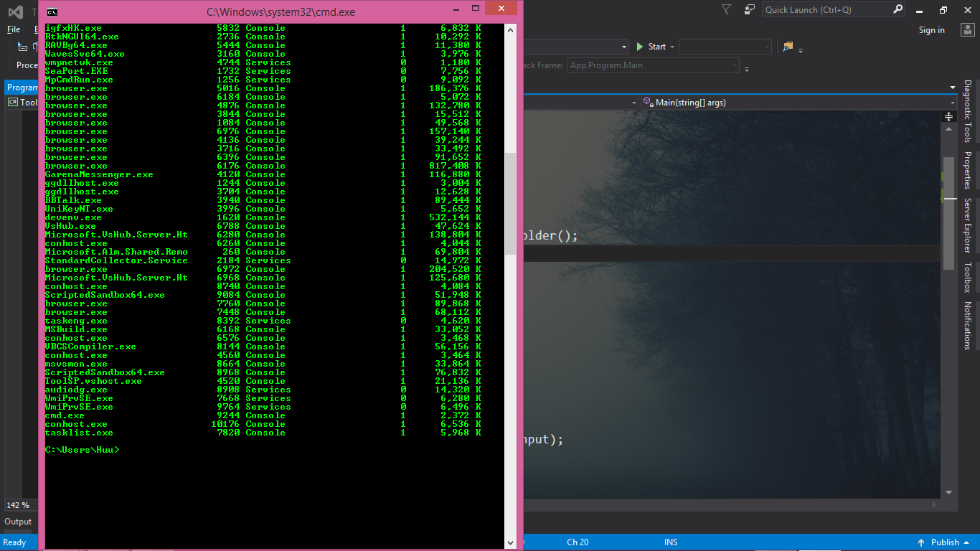
Task: Click the Quick Launch search field
Action: click(x=826, y=10)
